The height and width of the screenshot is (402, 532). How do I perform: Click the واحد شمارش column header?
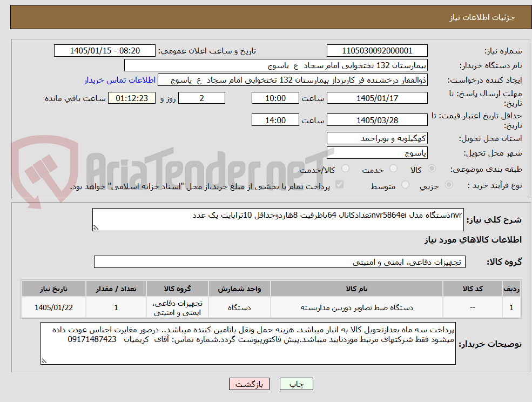239,289
